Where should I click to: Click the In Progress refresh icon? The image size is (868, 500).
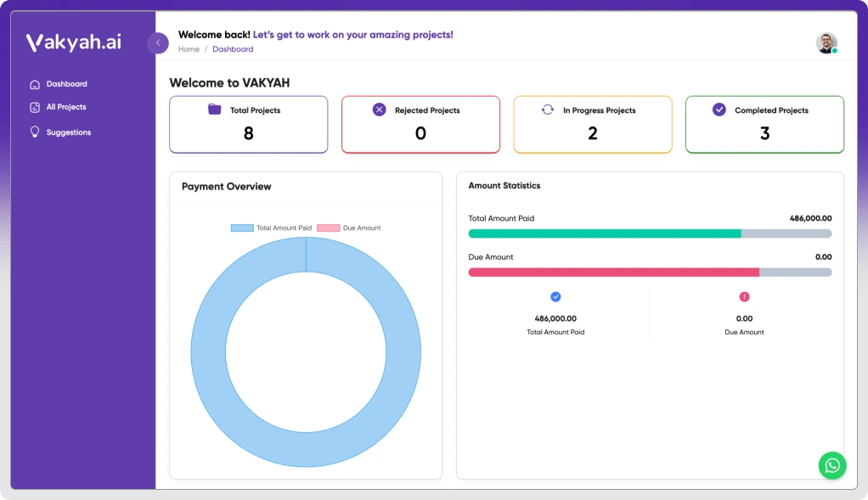point(548,110)
